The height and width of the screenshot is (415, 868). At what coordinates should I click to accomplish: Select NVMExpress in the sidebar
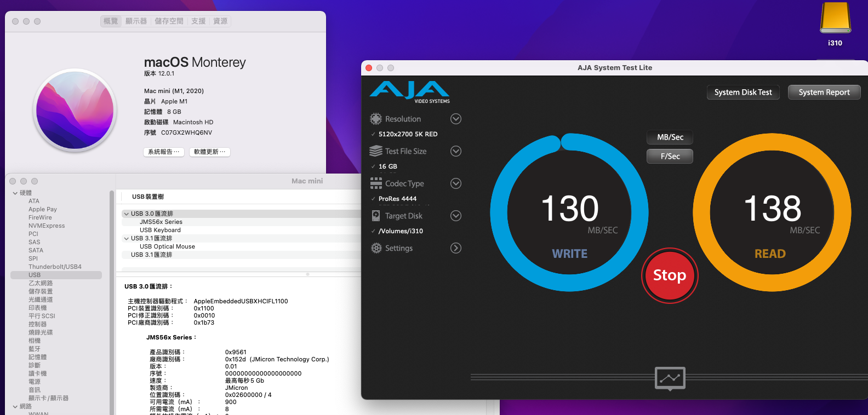[x=47, y=226]
